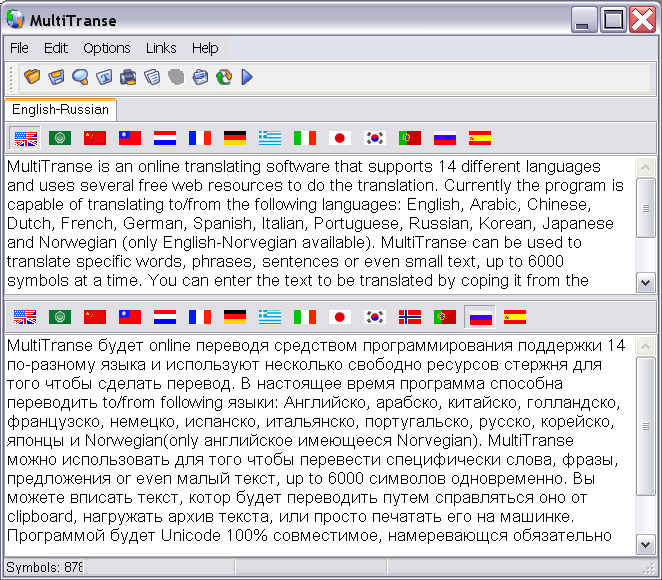Pick French flag as source language
Image resolution: width=662 pixels, height=580 pixels.
coord(200,138)
